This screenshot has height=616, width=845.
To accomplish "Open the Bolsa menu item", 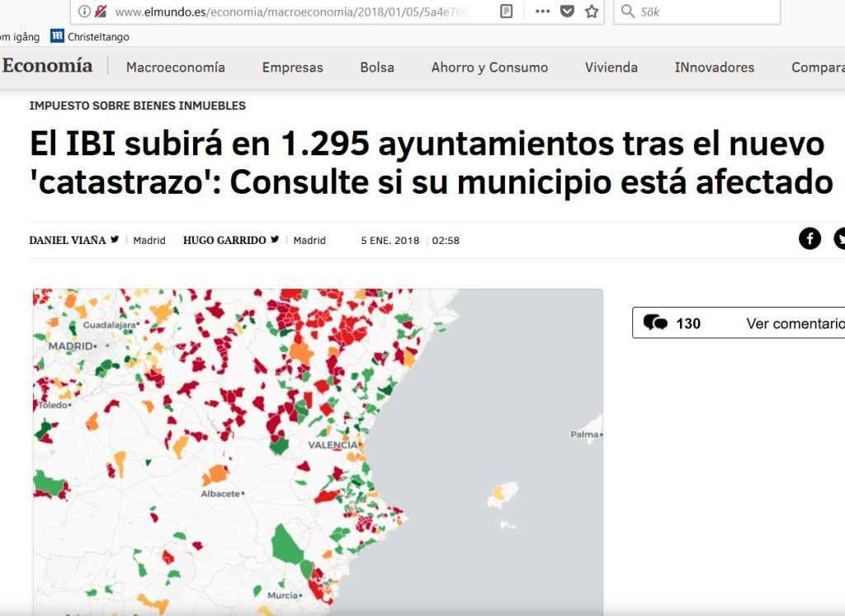I will [377, 68].
